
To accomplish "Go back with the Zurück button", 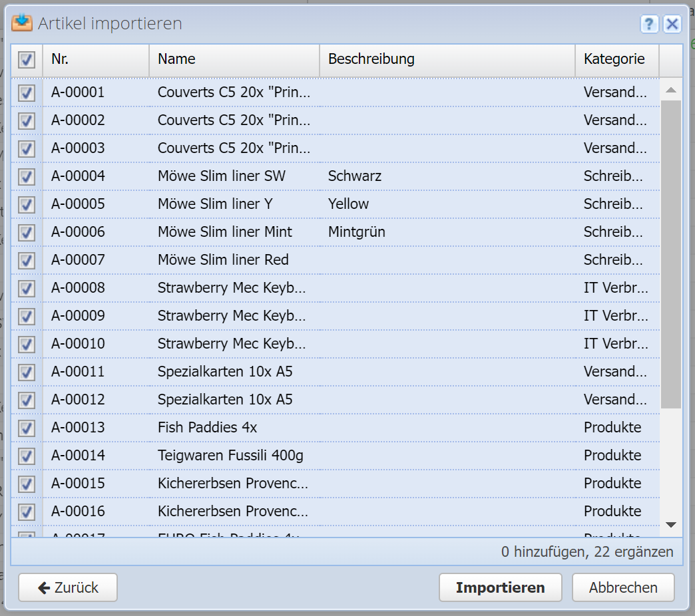I will pos(68,588).
